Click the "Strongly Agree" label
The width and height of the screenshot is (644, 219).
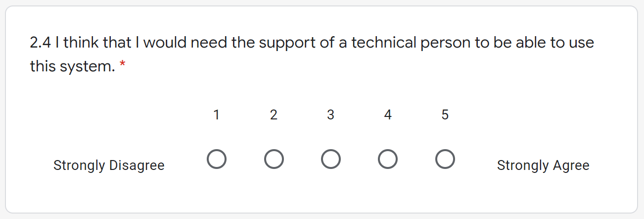[x=543, y=165]
